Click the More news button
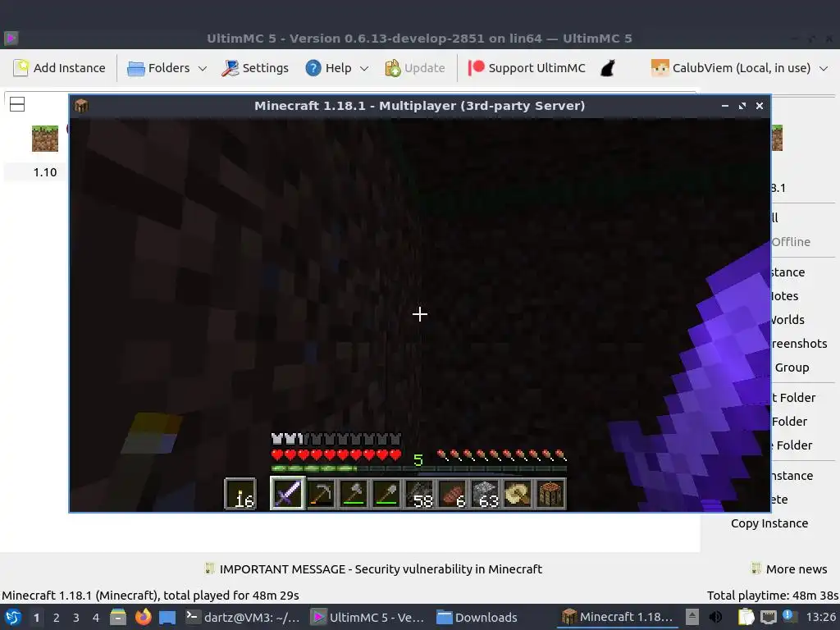840x630 pixels. point(789,569)
